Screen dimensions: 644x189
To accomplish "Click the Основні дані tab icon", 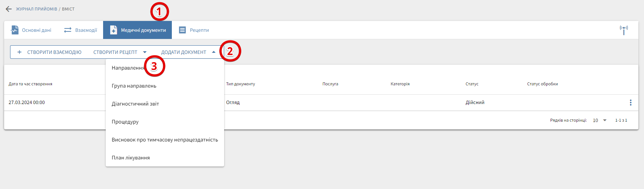I will tap(15, 30).
